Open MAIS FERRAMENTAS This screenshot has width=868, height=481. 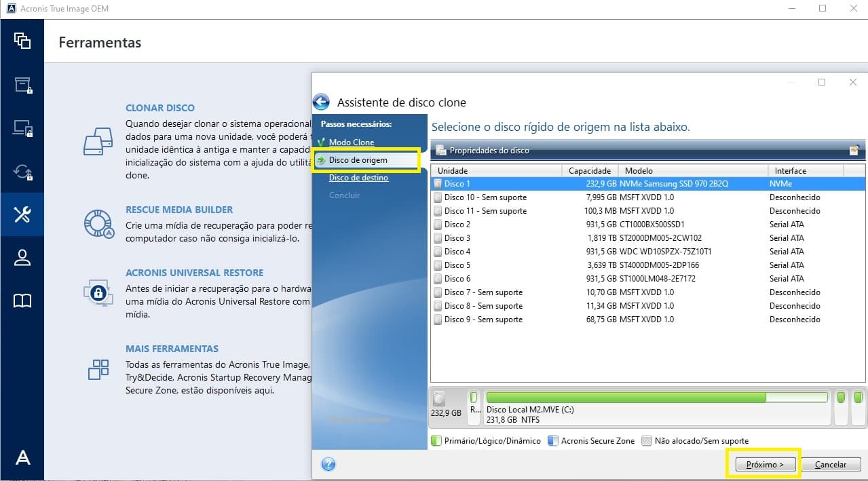[172, 349]
